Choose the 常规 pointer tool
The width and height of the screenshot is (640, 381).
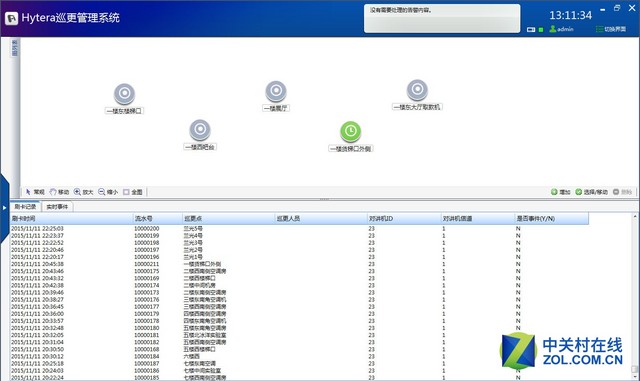[35, 192]
